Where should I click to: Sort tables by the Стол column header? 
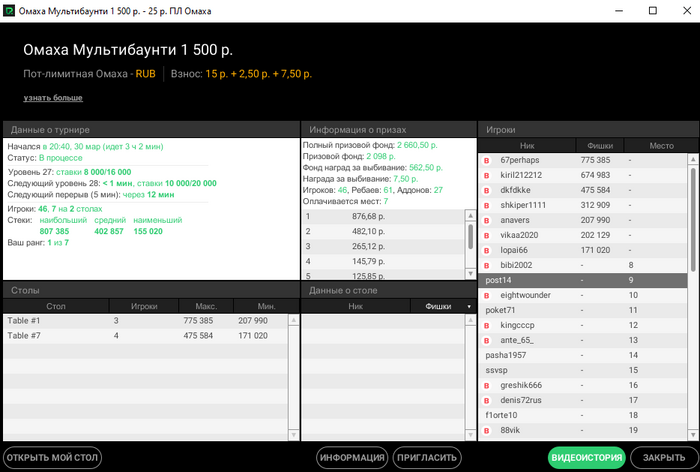pyautogui.click(x=56, y=306)
